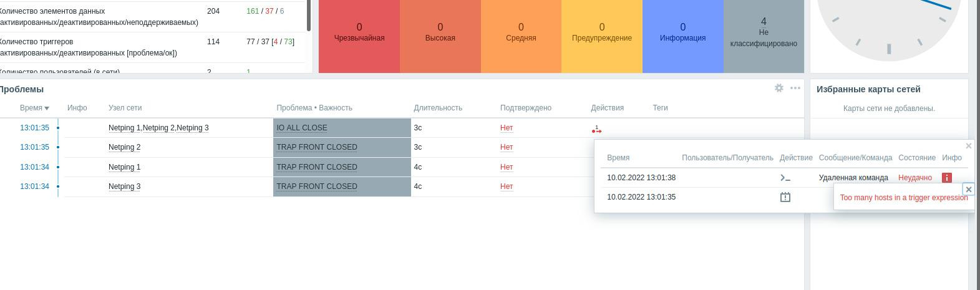Open 13:01:35 event of IO ALL CLOSE
Image resolution: width=980 pixels, height=290 pixels.
[x=34, y=128]
